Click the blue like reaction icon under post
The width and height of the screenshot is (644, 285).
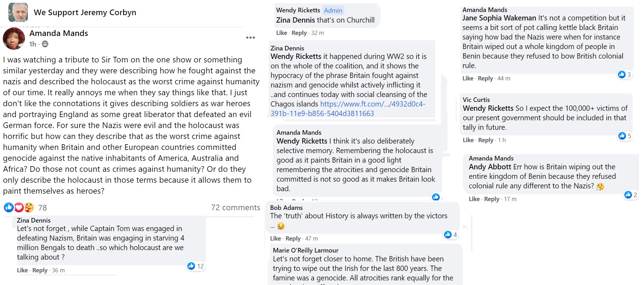coord(8,207)
